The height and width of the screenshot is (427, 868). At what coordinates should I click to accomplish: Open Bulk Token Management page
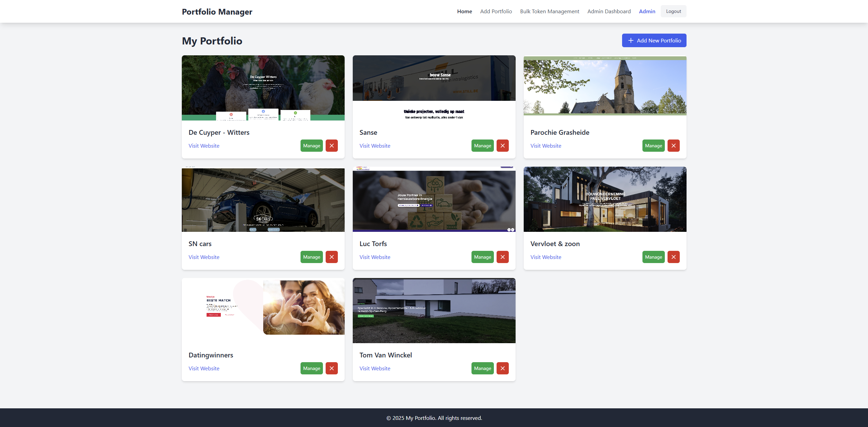click(x=549, y=11)
